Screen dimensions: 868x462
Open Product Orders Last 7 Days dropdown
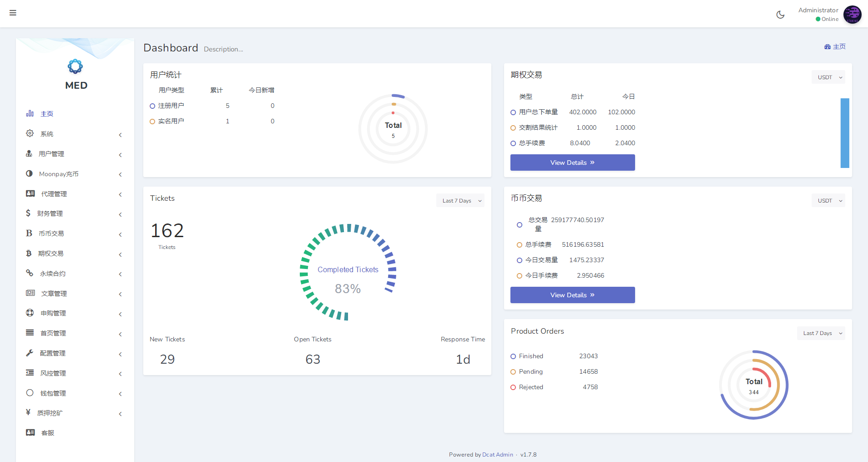(821, 333)
